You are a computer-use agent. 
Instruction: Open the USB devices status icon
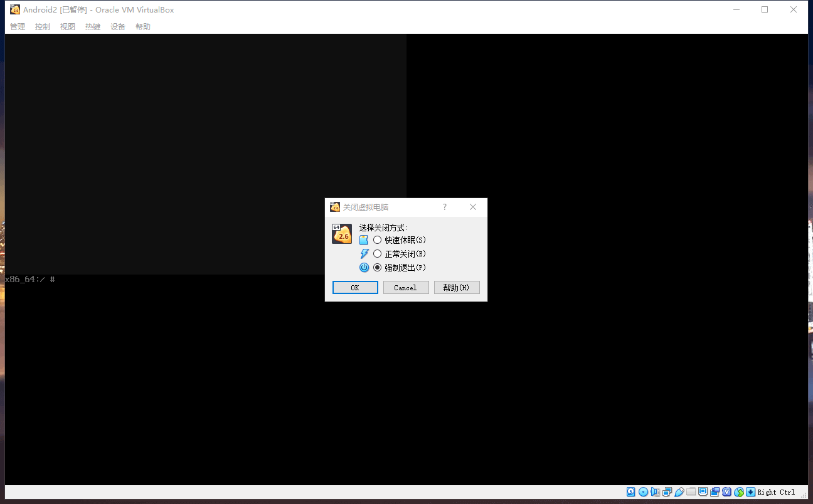(x=679, y=492)
